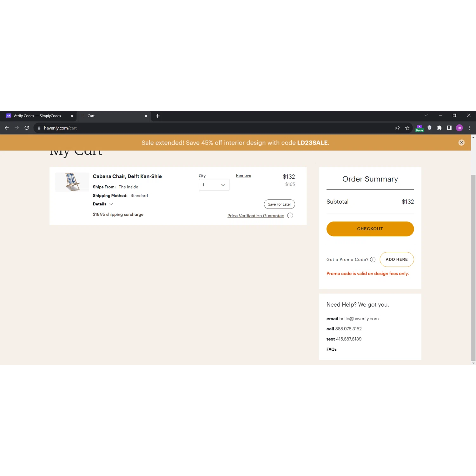This screenshot has height=476, width=476.
Task: Click the call number 888.978.3152
Action: pos(348,329)
